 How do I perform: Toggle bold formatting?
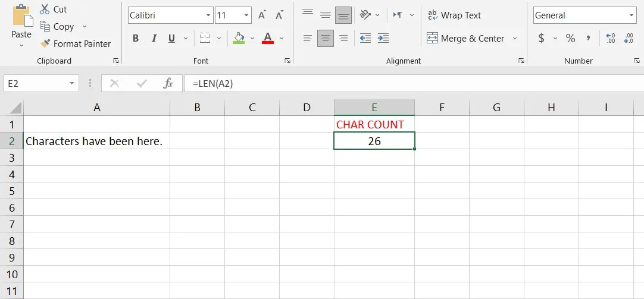click(136, 39)
